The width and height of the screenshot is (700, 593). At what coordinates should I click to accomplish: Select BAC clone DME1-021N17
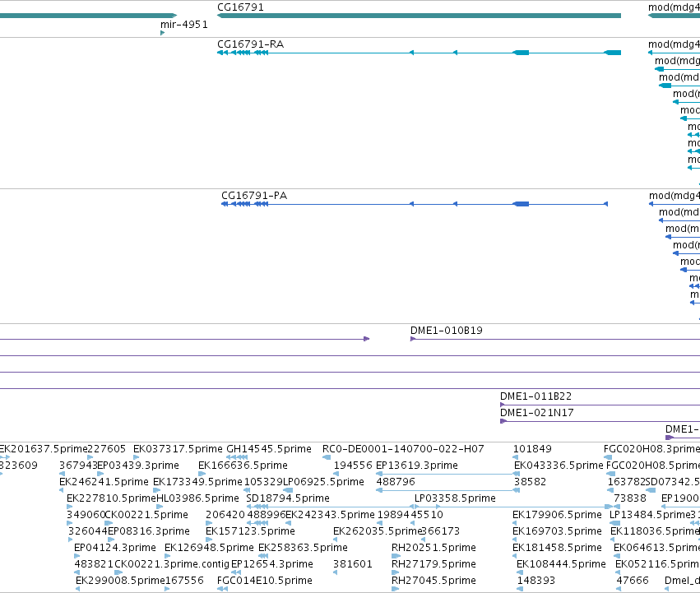pos(536,413)
